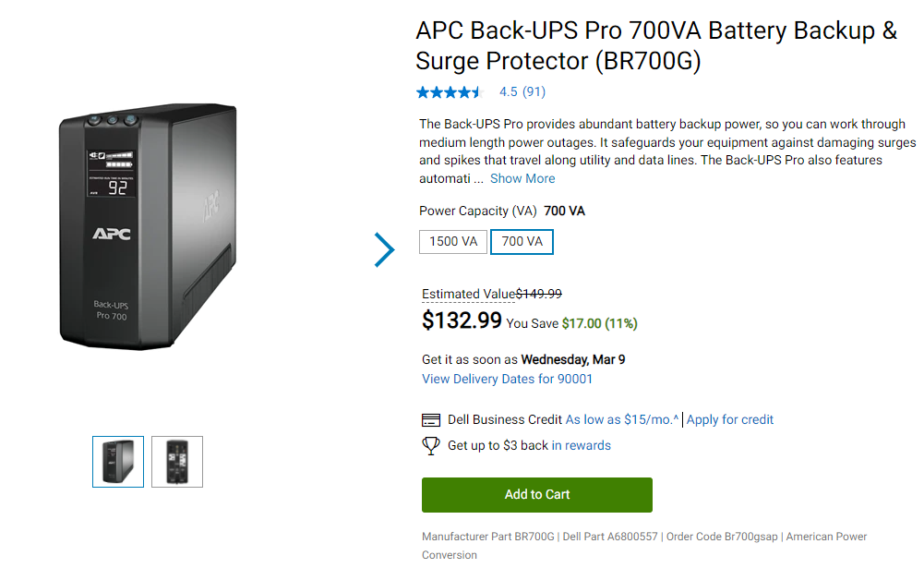Open the 4.5 (91) reviews link
This screenshot has height=580, width=924.
click(x=522, y=92)
